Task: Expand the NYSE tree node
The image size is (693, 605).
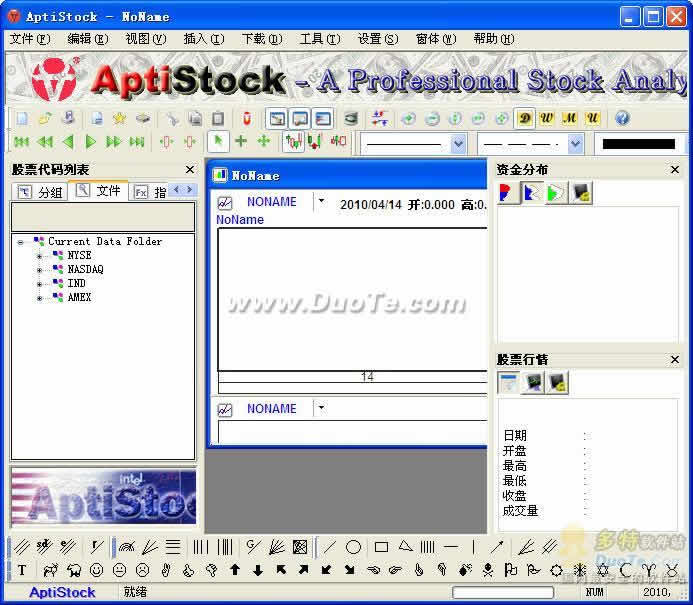Action: [39, 256]
